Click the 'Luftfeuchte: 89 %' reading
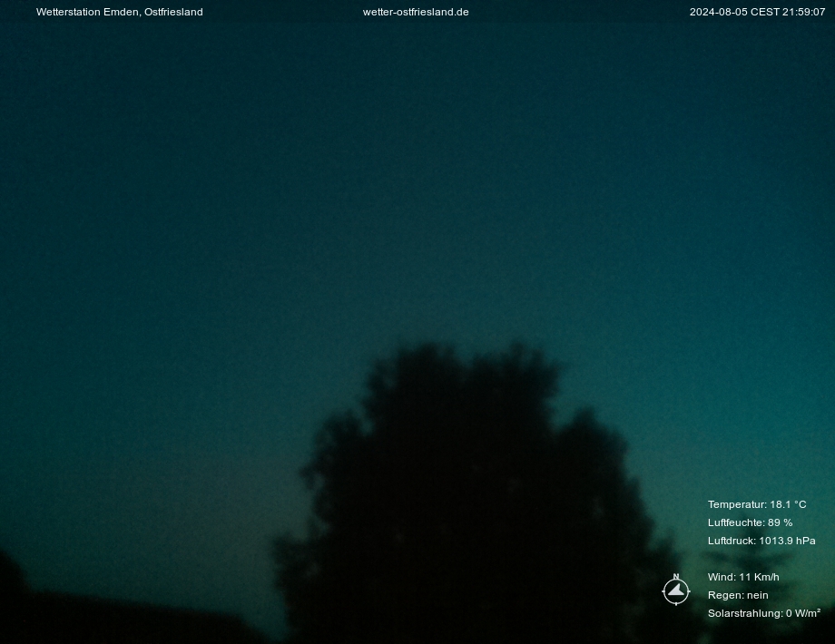This screenshot has width=835, height=644. tap(750, 522)
